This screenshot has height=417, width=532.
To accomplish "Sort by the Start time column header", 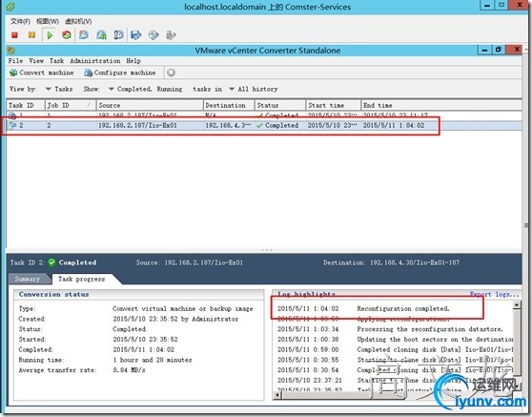I will point(334,105).
